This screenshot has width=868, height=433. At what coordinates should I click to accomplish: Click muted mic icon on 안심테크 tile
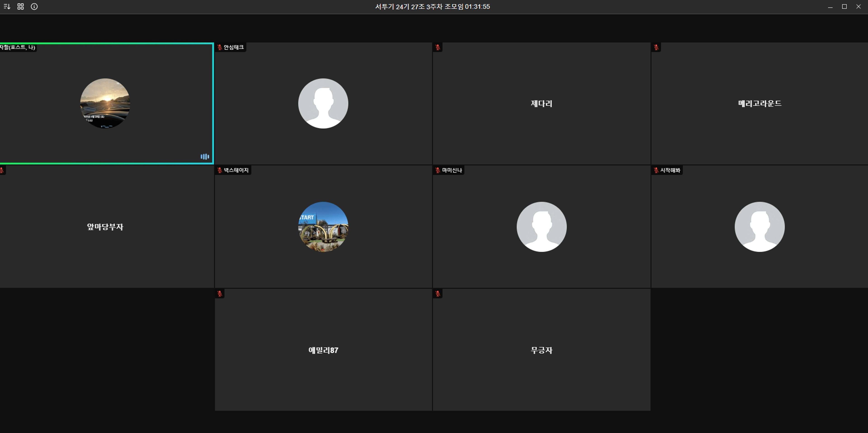[220, 47]
